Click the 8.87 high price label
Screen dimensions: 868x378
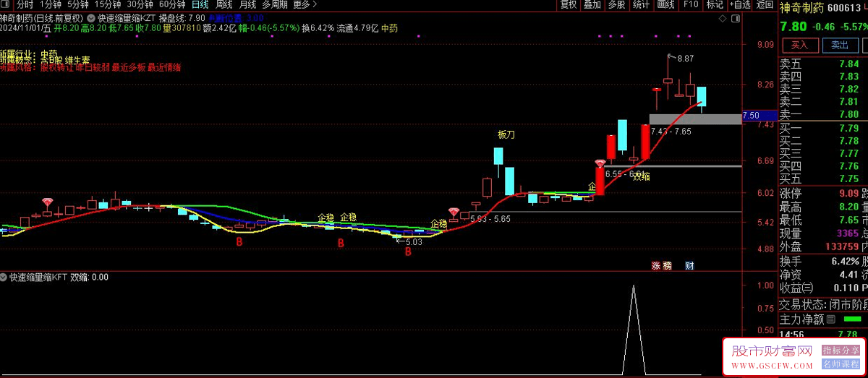[x=686, y=59]
